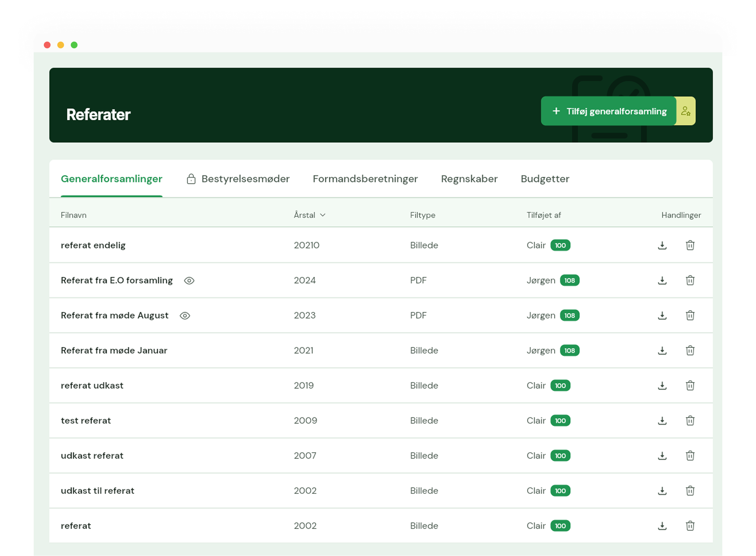Download 'Referat fra møde August' file
Viewport: 756px width, 556px height.
point(662,315)
